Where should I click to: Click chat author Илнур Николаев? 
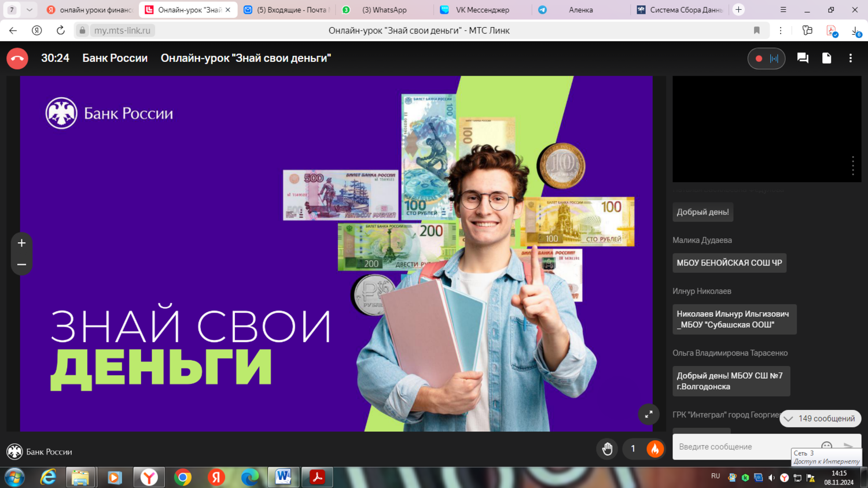[x=701, y=291]
